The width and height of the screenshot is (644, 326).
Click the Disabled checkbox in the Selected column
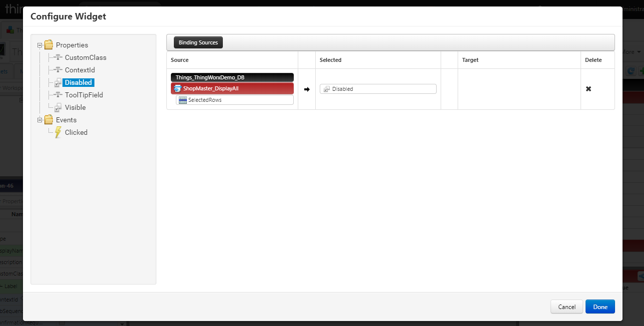point(326,88)
